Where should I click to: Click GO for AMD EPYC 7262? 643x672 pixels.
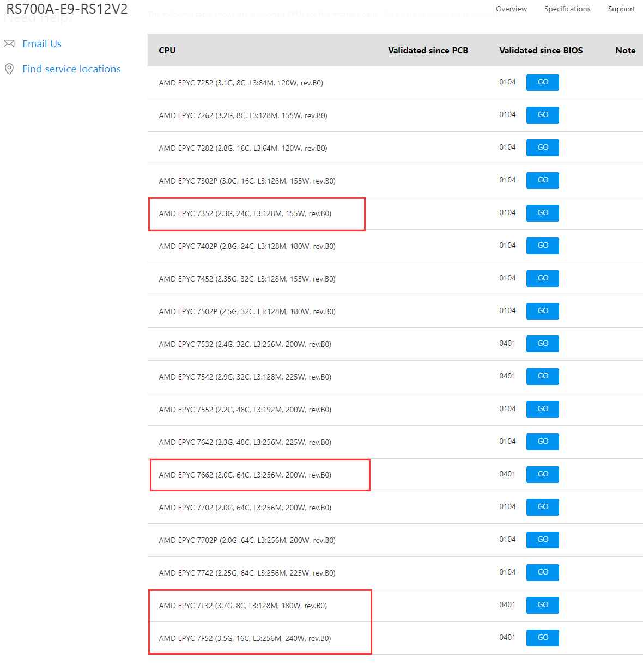[x=543, y=115]
